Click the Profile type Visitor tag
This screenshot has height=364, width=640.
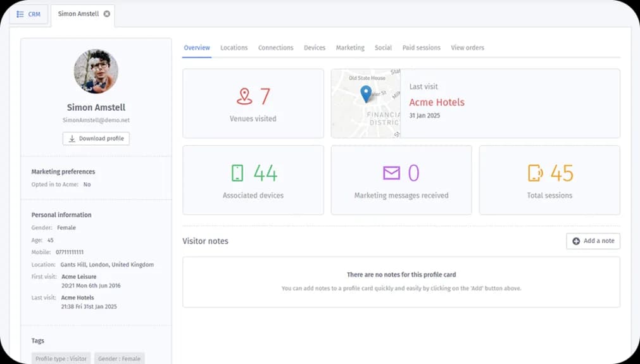pyautogui.click(x=61, y=358)
